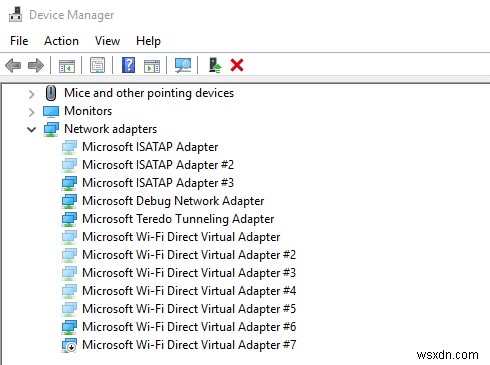Image resolution: width=490 pixels, height=365 pixels.
Task: Expand the Monitors category
Action: (32, 112)
